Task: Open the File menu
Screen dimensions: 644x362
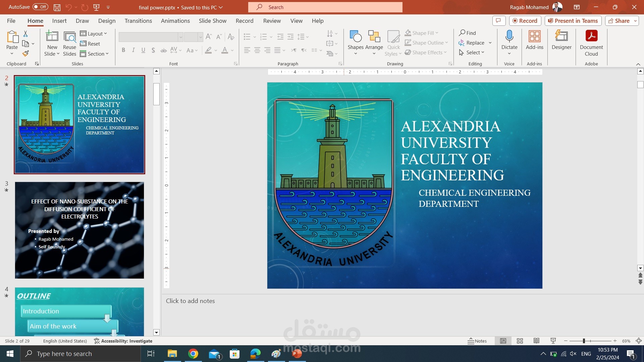Action: [x=11, y=21]
